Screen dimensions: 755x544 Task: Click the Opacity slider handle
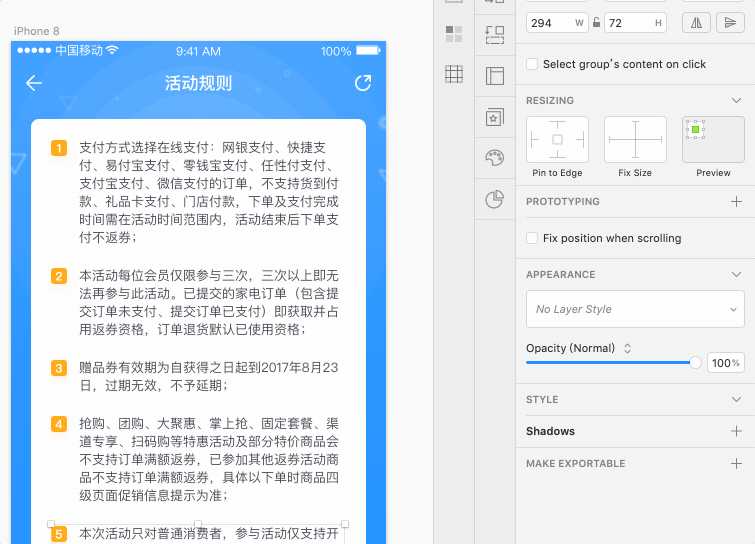(x=696, y=363)
